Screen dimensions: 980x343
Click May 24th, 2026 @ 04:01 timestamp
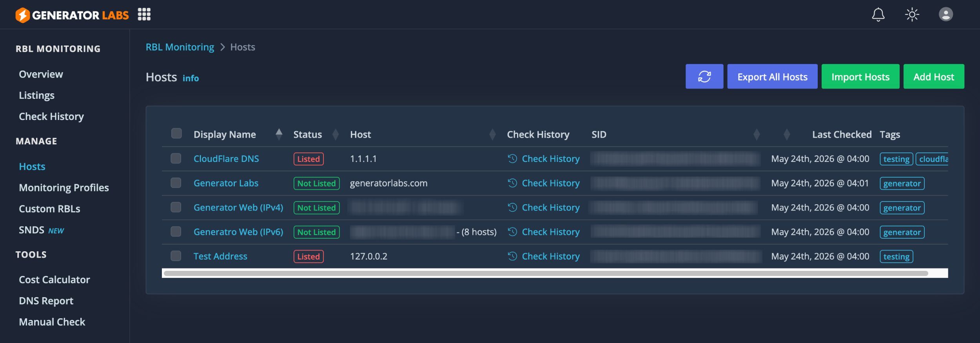pyautogui.click(x=820, y=183)
